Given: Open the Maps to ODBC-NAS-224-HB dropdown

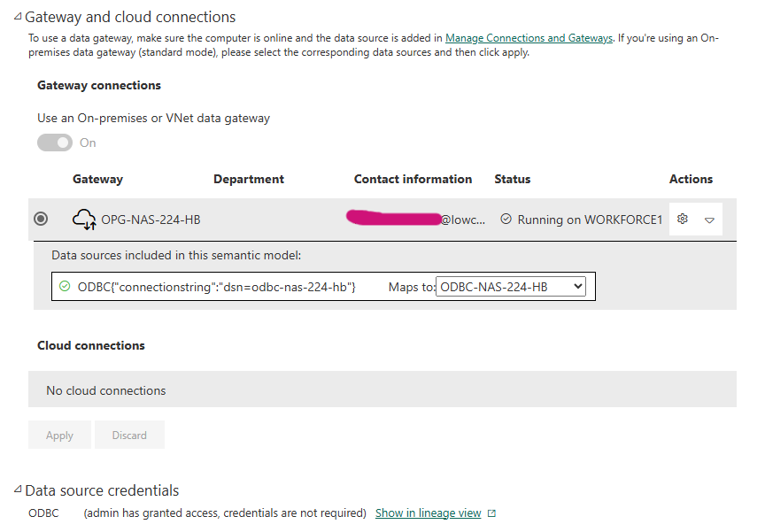Looking at the screenshot, I should click(x=511, y=286).
